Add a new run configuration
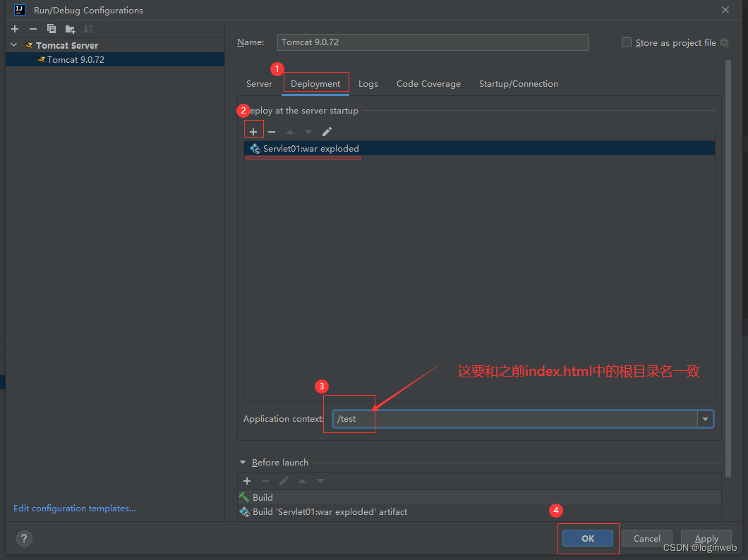The image size is (748, 560). point(15,29)
